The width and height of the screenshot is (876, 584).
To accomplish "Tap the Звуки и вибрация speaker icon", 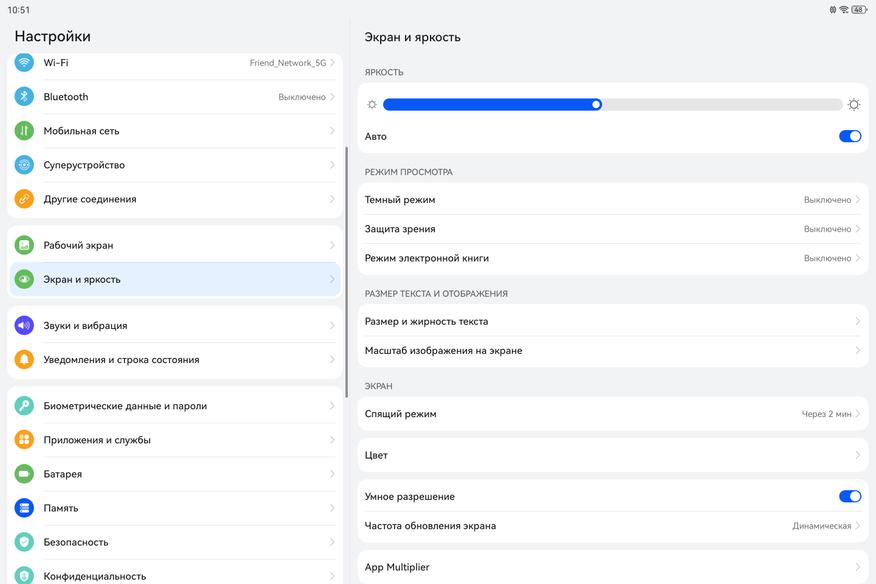I will point(24,325).
